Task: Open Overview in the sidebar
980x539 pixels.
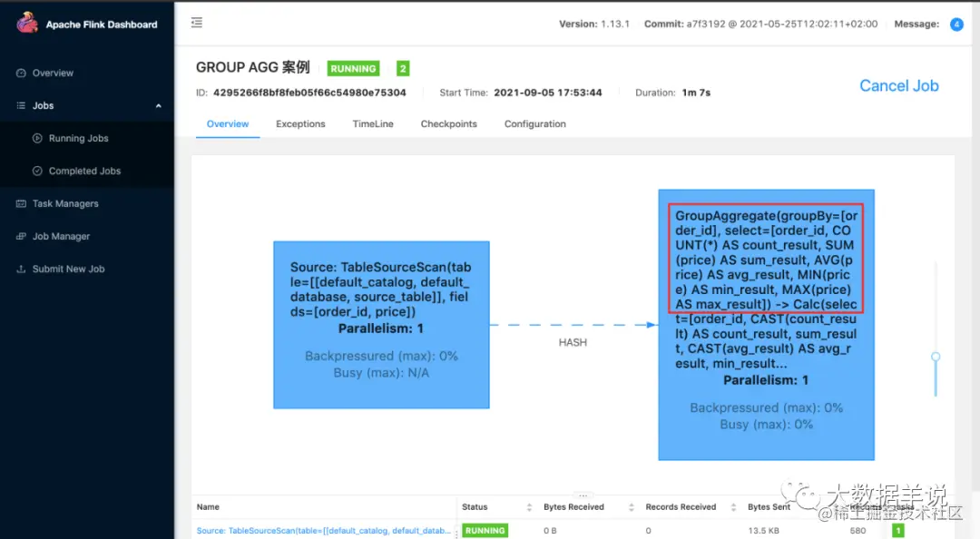Action: 53,73
